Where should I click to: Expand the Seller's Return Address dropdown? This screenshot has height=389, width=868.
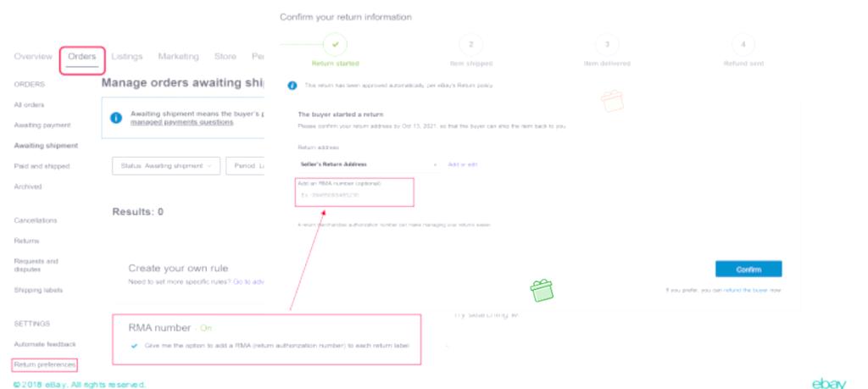[x=368, y=164]
